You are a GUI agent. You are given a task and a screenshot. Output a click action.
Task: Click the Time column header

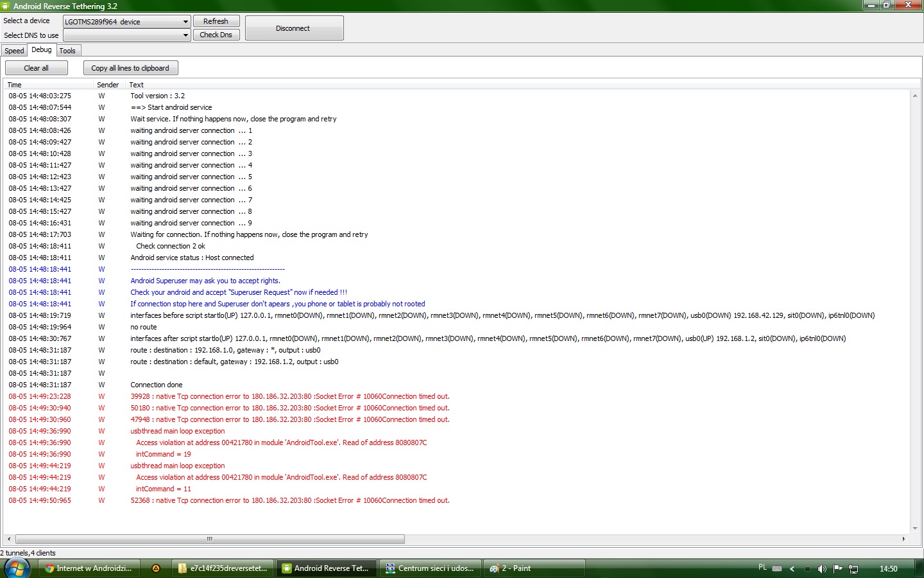click(48, 85)
